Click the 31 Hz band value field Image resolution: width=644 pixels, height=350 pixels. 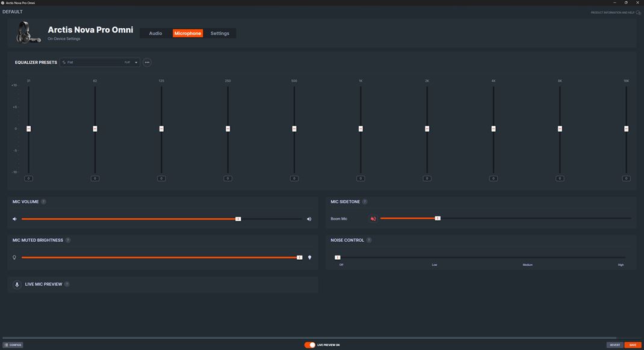pos(28,179)
